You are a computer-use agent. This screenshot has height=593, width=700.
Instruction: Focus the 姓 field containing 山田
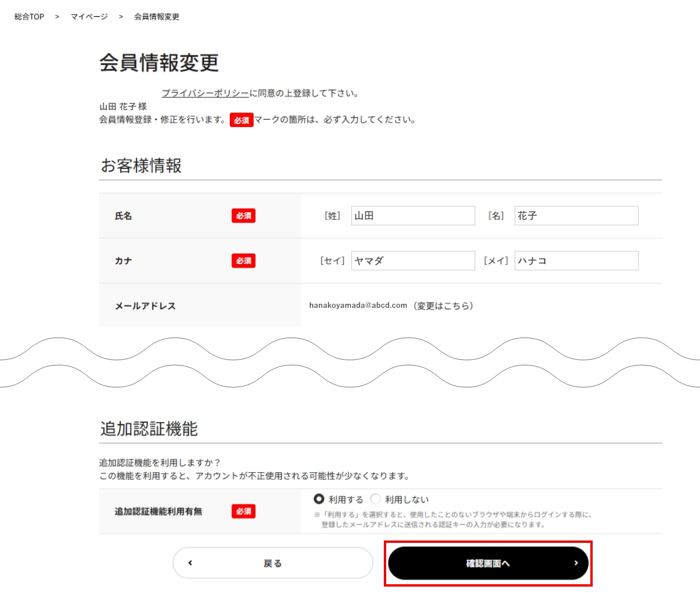[413, 216]
